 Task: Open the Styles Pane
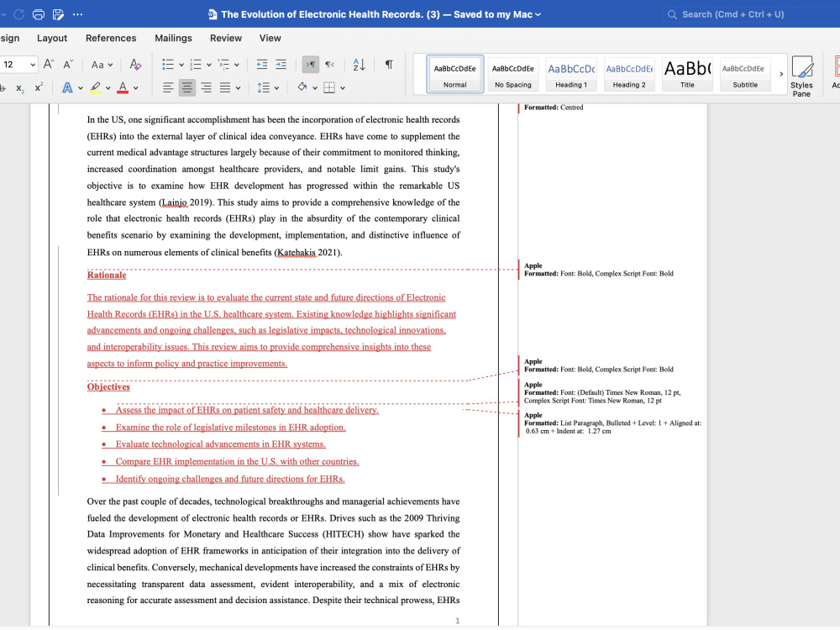tap(801, 76)
